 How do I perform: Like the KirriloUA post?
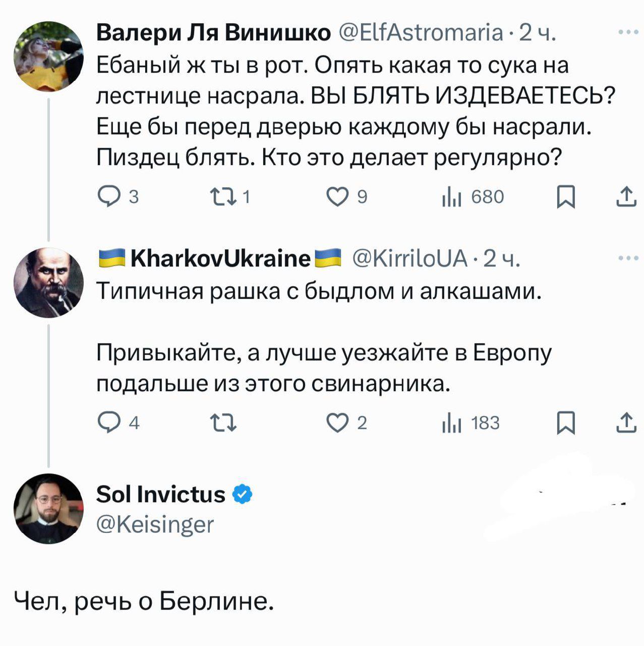pos(337,422)
